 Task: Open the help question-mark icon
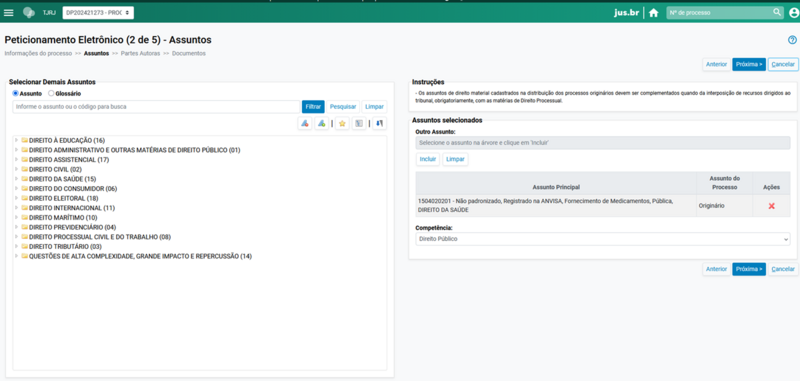tap(792, 40)
